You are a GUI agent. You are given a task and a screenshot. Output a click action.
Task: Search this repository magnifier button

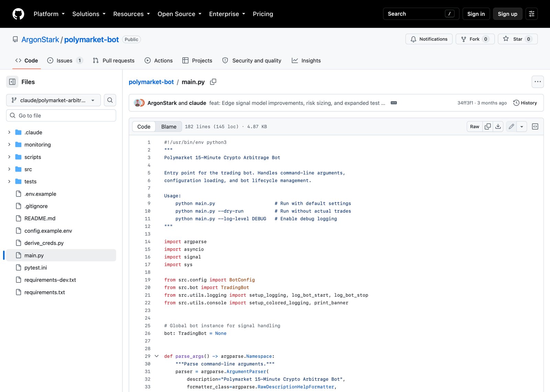[110, 100]
